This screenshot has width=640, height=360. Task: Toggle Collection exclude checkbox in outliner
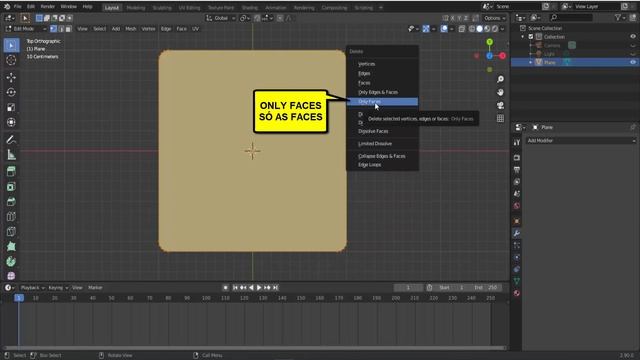click(531, 37)
